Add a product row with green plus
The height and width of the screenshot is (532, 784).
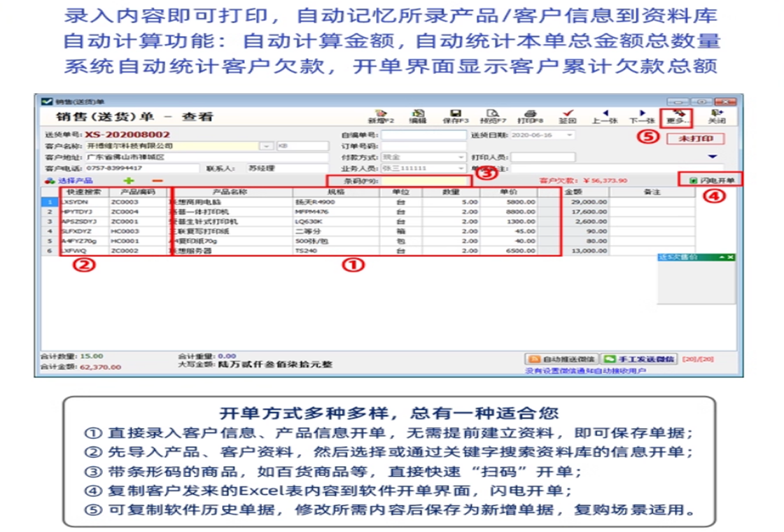(128, 181)
